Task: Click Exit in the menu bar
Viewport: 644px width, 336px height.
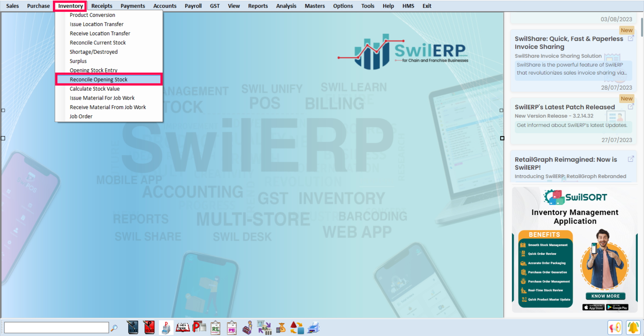Action: tap(427, 6)
